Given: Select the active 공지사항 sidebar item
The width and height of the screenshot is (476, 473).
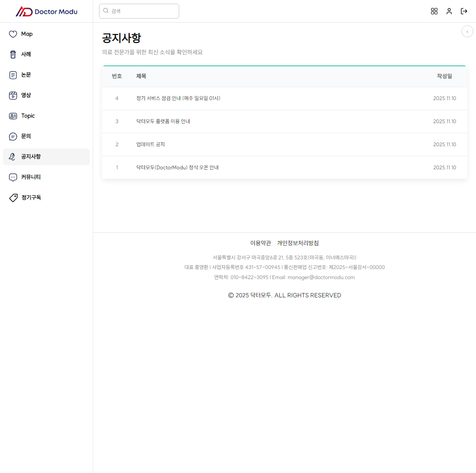Looking at the screenshot, I should click(x=31, y=157).
